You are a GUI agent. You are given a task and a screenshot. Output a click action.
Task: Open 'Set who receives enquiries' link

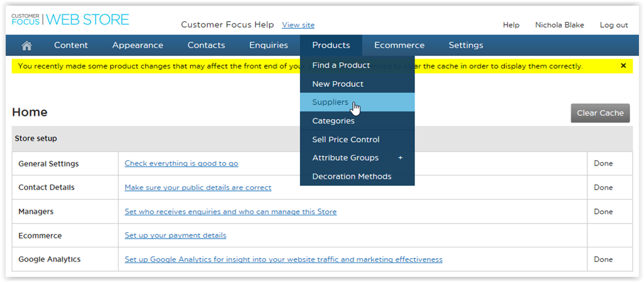pos(230,211)
